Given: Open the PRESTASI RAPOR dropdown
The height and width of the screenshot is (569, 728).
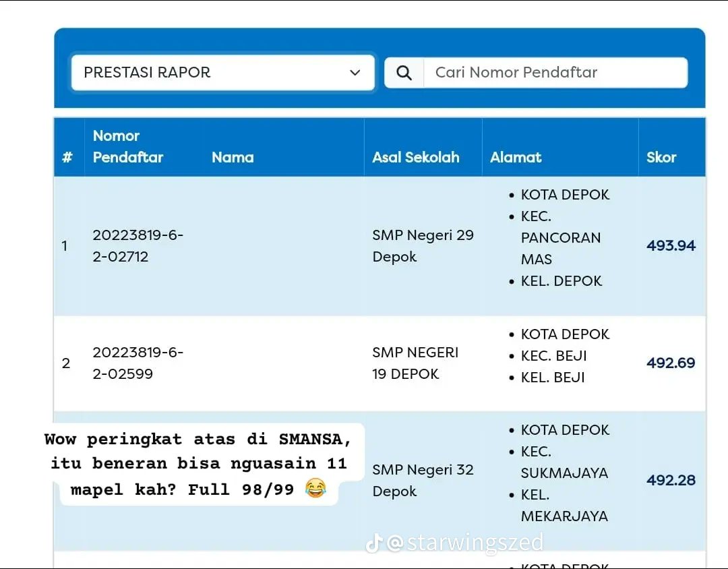Looking at the screenshot, I should 223,72.
